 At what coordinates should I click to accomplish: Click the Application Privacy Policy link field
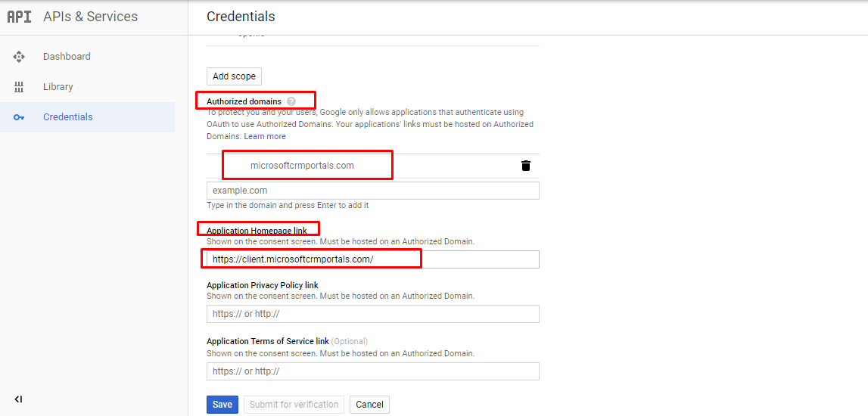click(x=373, y=314)
